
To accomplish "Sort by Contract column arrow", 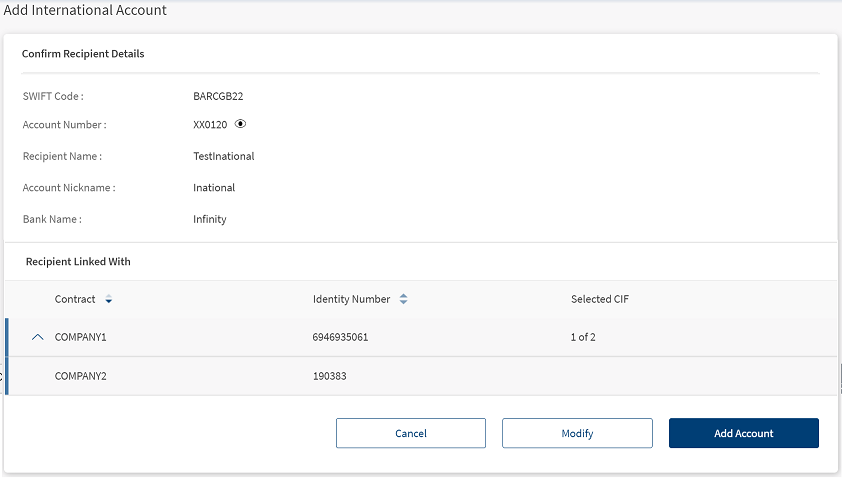I will coord(108,299).
